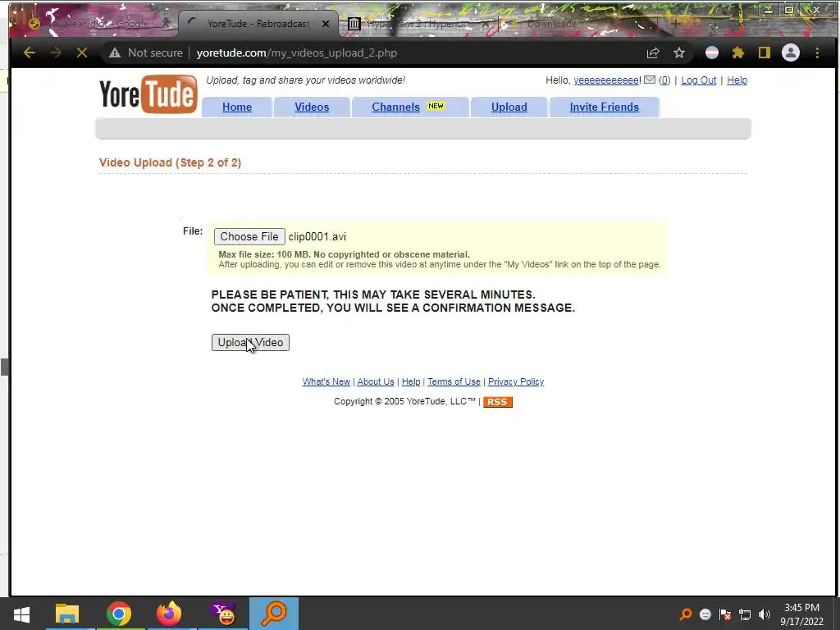Open the round chat bubble tray icon
Screen dimensions: 840x630
click(705, 614)
